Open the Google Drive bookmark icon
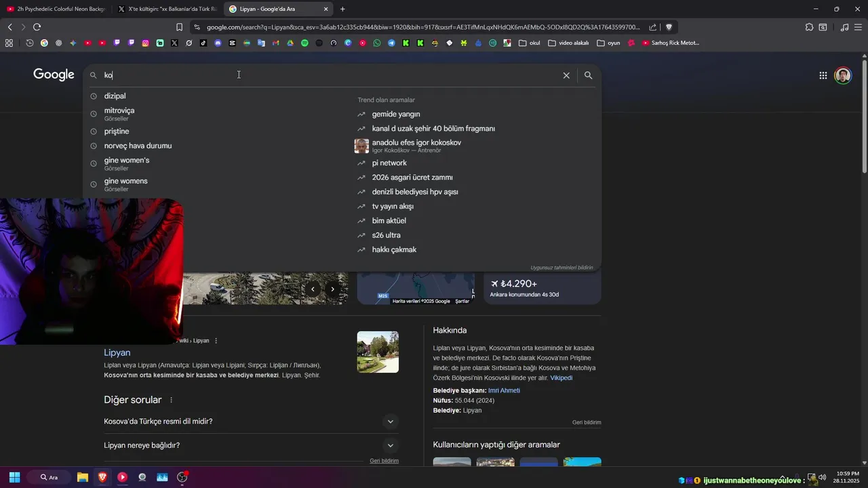 290,43
